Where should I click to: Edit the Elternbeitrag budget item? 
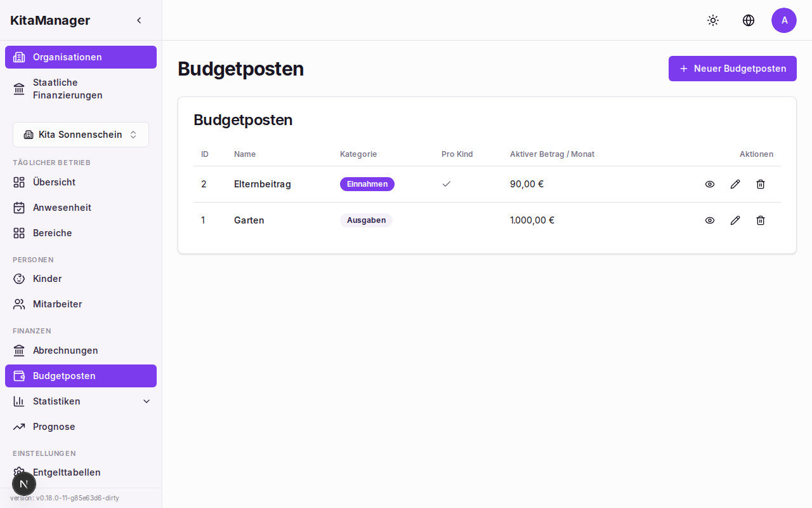coord(735,184)
